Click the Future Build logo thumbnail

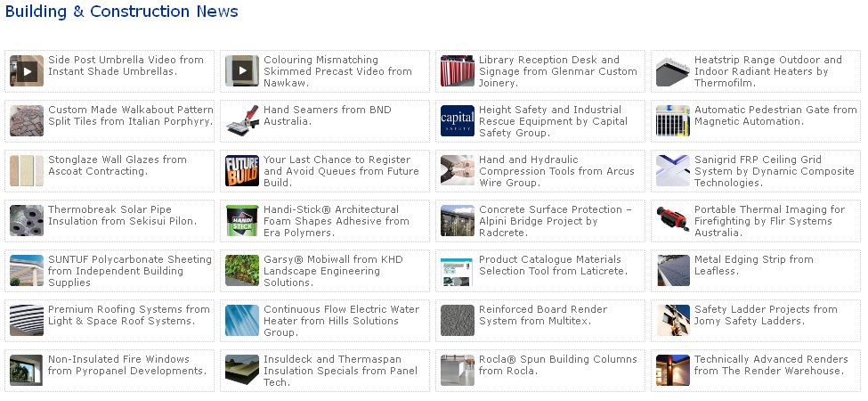pyautogui.click(x=242, y=170)
